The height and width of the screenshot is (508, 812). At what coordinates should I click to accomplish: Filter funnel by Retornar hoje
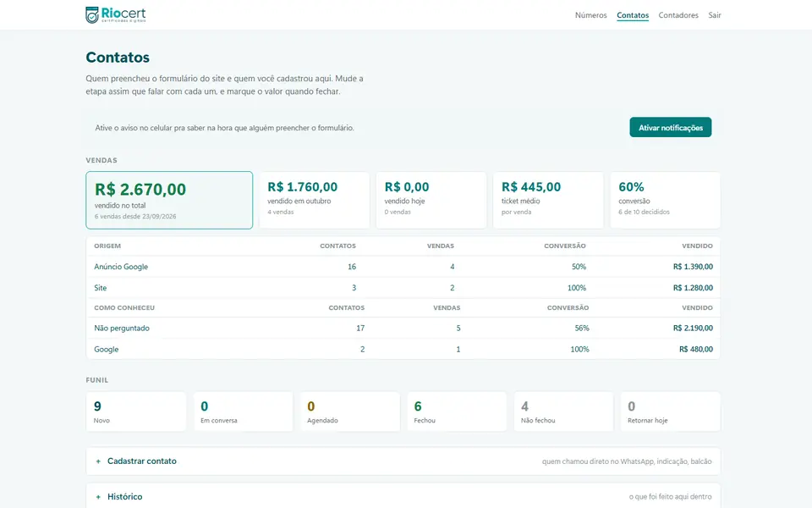[671, 411]
